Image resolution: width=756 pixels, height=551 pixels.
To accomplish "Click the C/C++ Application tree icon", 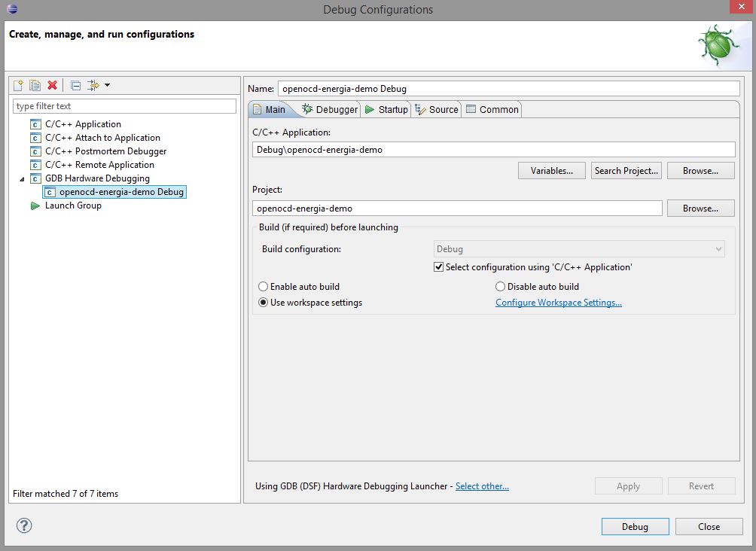I will 35,124.
